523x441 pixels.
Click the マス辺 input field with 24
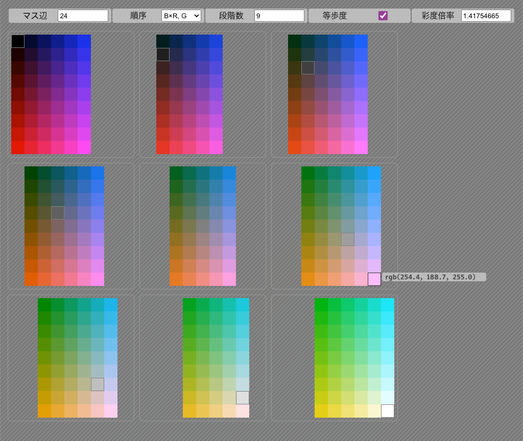(83, 16)
